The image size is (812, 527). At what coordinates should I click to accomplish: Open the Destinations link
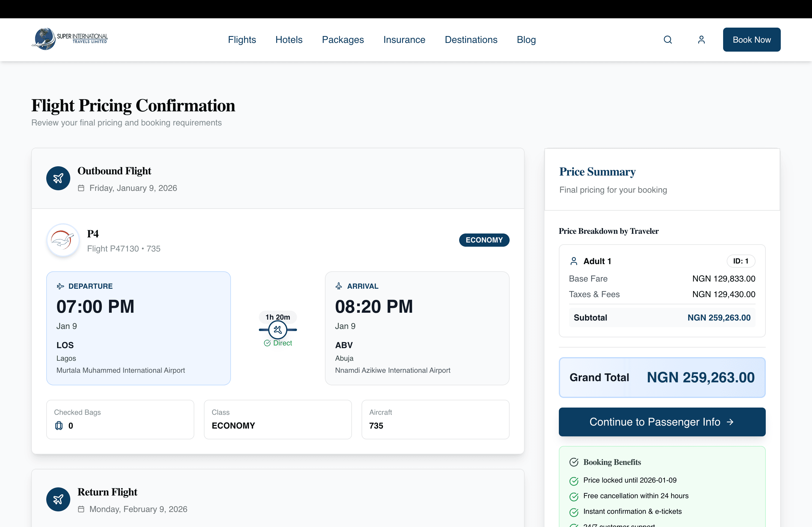(x=471, y=40)
